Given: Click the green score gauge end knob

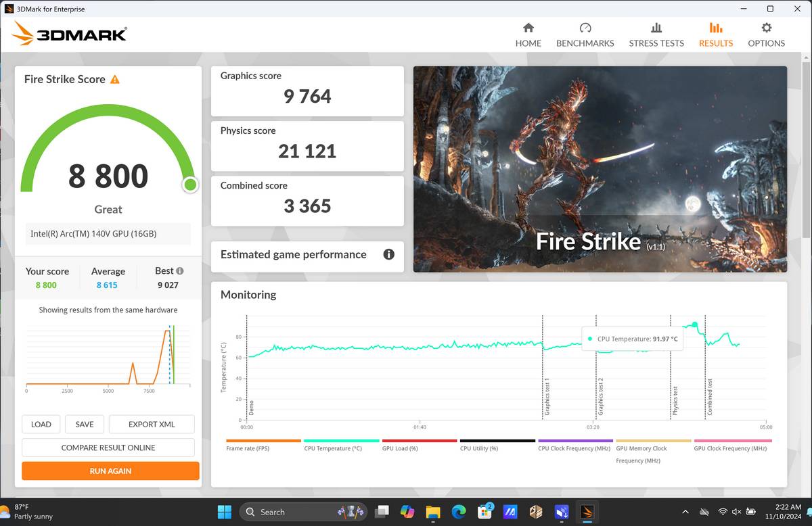Looking at the screenshot, I should click(x=190, y=185).
